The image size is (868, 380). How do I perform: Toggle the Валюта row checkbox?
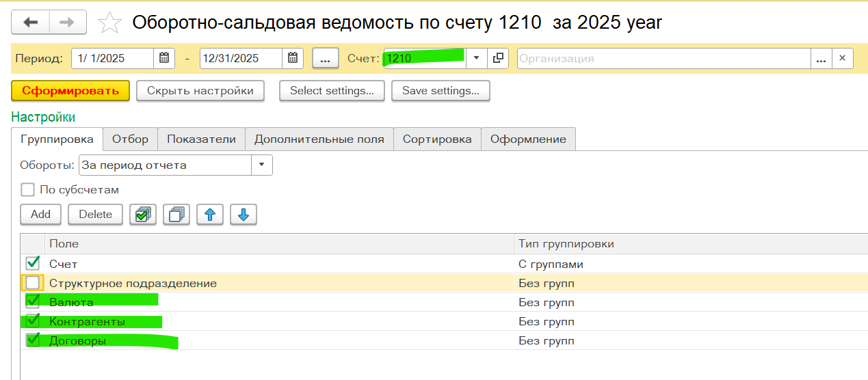point(32,301)
